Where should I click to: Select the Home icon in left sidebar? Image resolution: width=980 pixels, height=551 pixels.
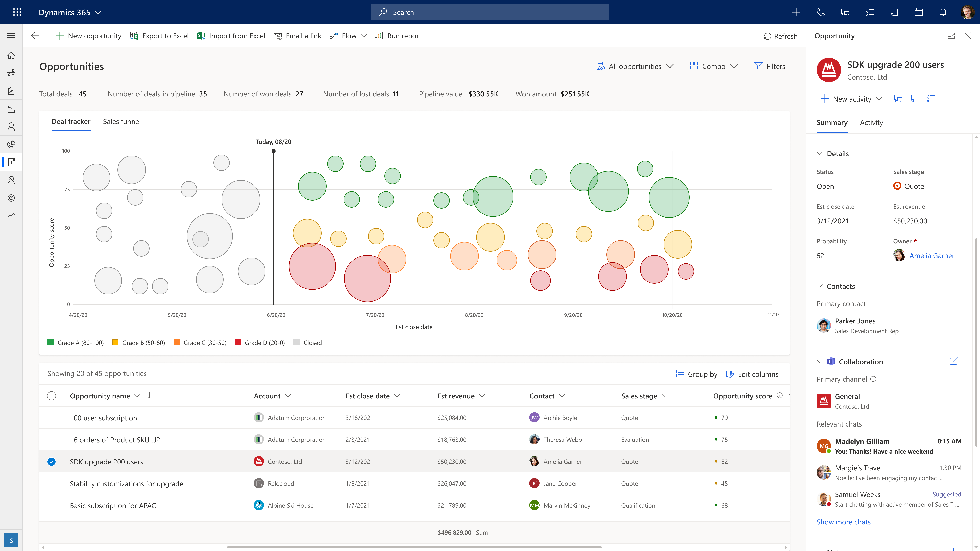(x=11, y=55)
